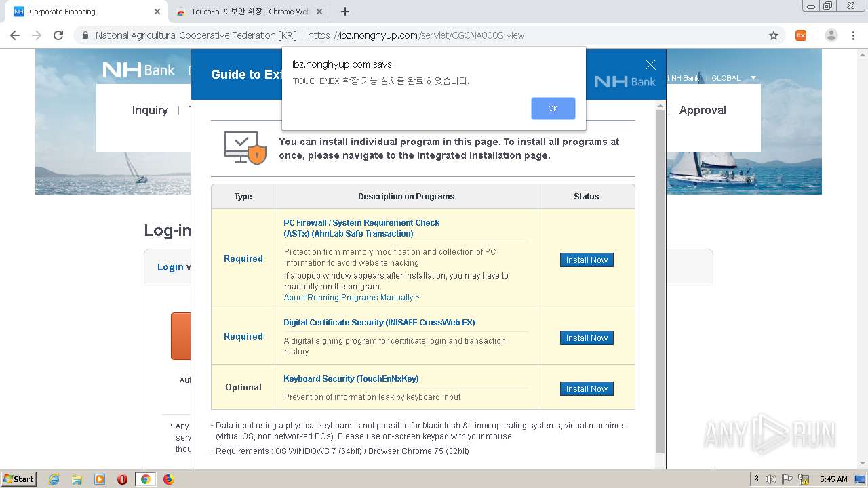Install Now for Keyboard Security TouchEnNxKey
Image resolution: width=868 pixels, height=488 pixels.
(587, 389)
